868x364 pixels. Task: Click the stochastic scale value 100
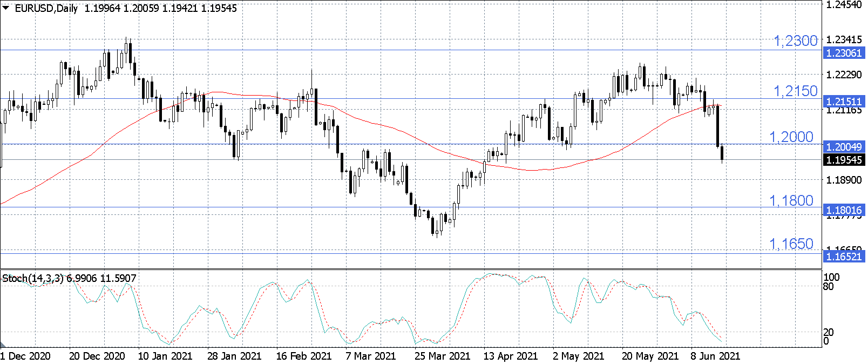tap(831, 277)
